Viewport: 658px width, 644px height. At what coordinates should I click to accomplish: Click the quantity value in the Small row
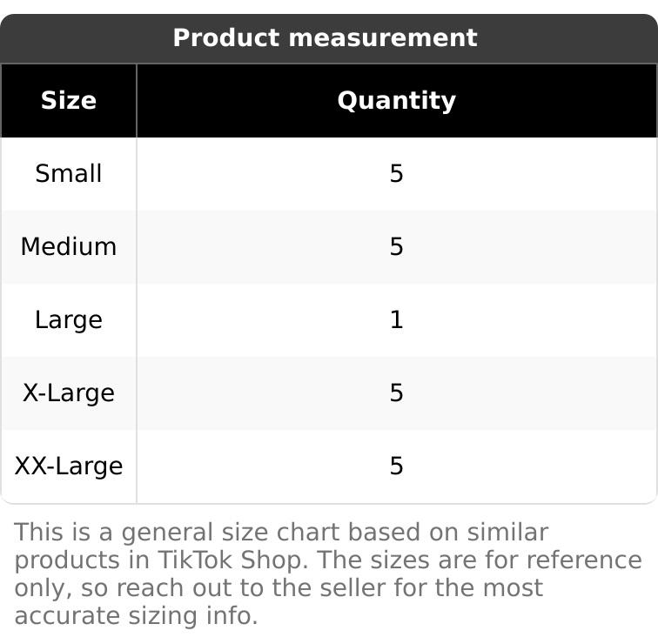396,174
